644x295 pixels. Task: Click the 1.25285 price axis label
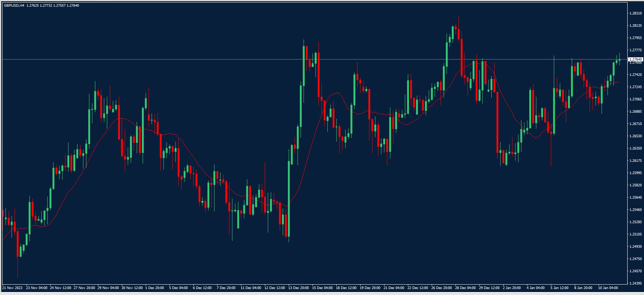tap(635, 222)
